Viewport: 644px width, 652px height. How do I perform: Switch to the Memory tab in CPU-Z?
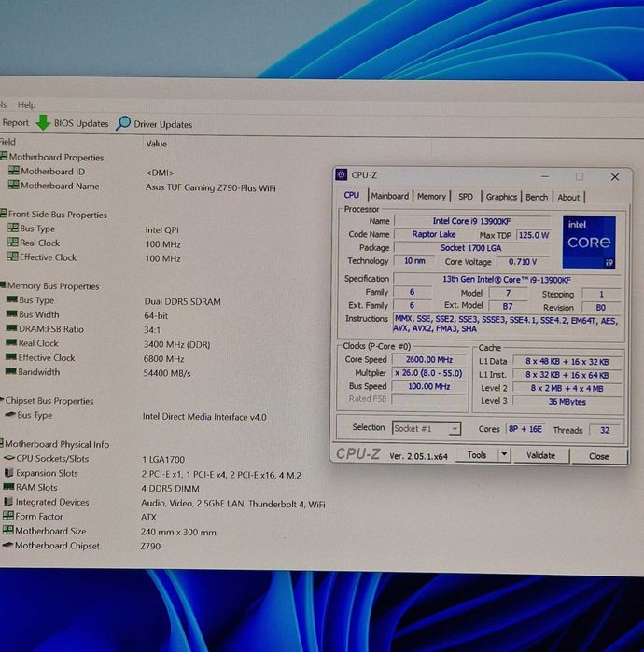point(431,196)
